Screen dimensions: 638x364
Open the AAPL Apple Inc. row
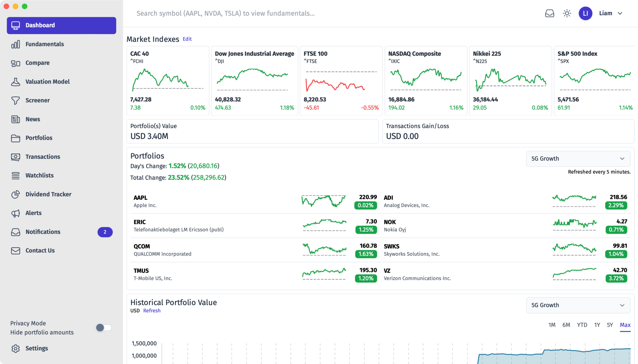coord(255,202)
